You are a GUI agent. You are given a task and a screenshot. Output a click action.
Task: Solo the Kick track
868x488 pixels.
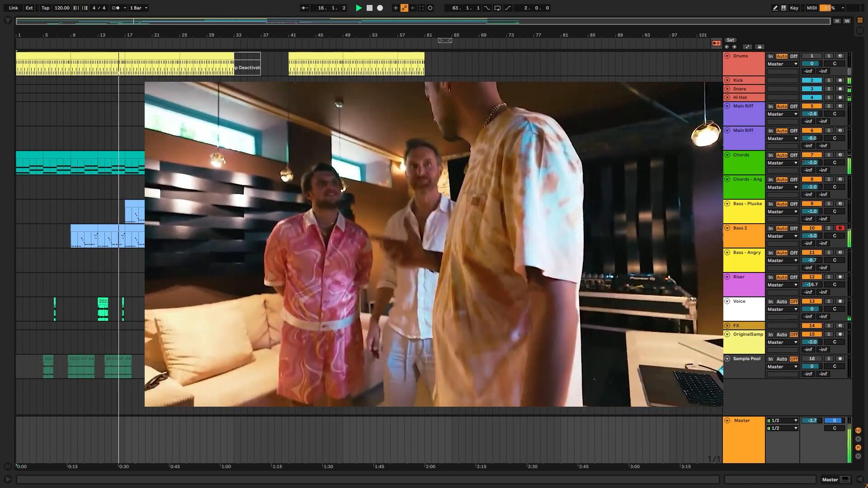coord(829,80)
